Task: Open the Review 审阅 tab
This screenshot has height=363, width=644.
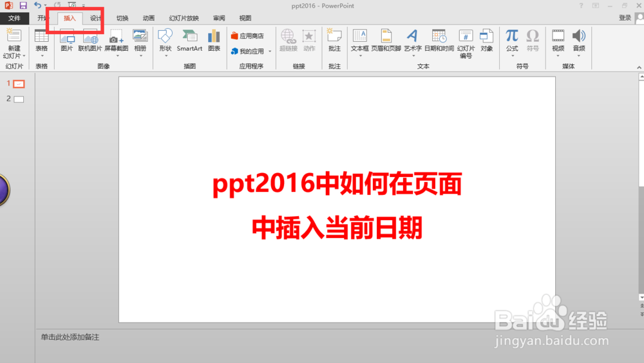Action: click(x=219, y=18)
